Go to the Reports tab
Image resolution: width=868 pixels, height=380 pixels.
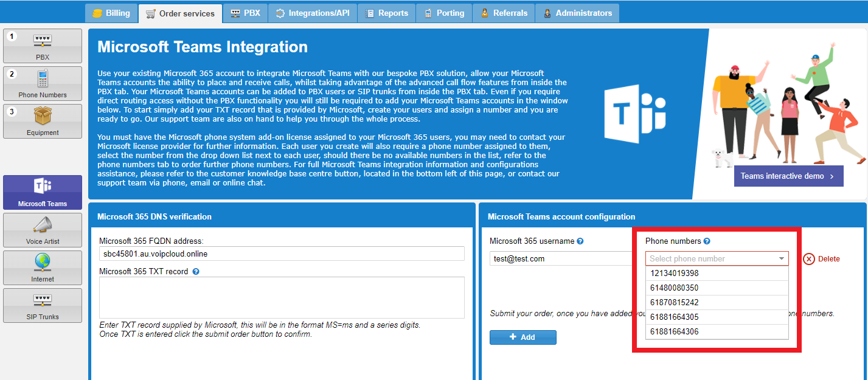(386, 13)
